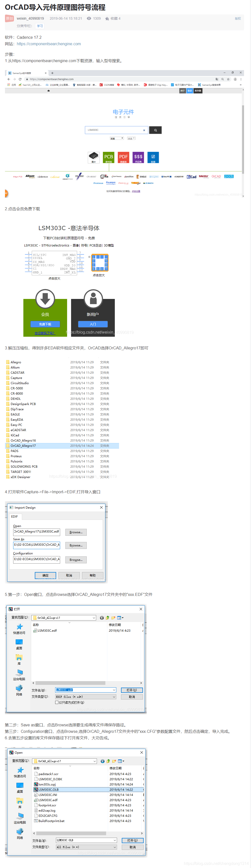Sort by the 修改日期 column header in the Open dialog
The height and width of the screenshot is (868, 251).
pyautogui.click(x=116, y=768)
